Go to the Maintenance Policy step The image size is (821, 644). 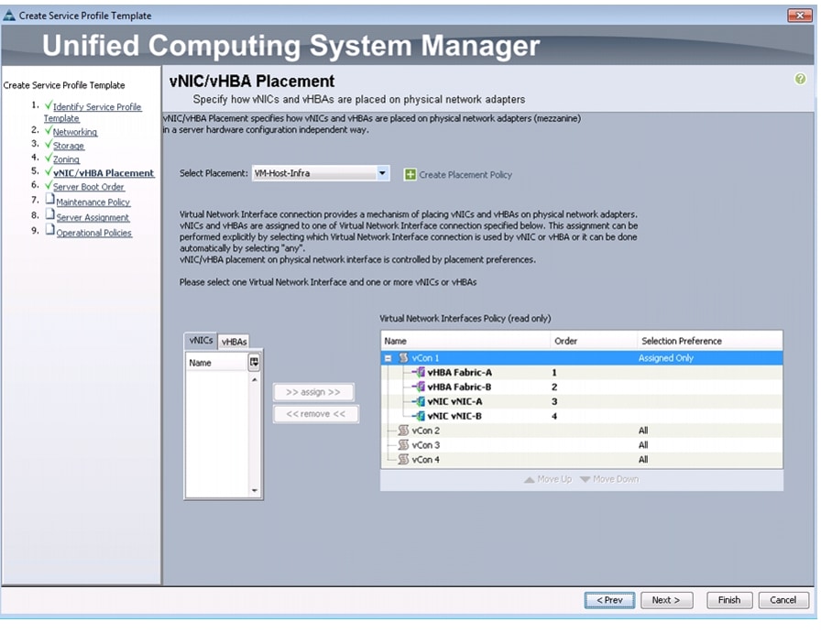[x=93, y=202]
